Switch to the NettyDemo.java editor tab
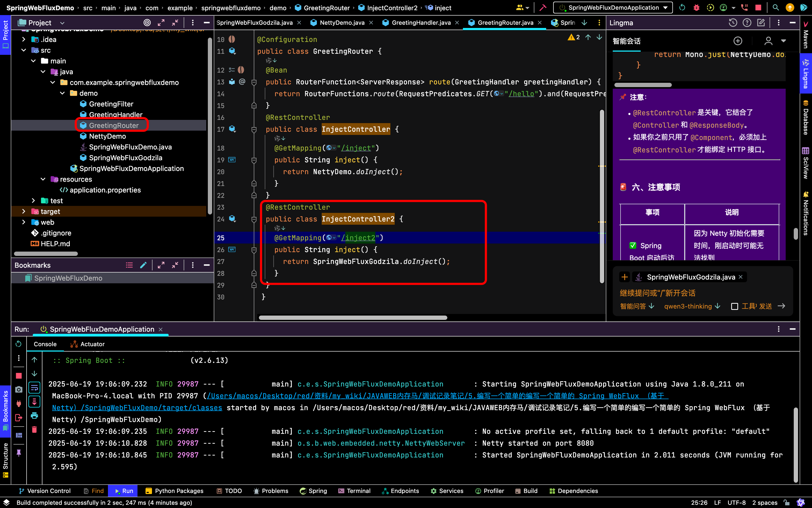Image resolution: width=812 pixels, height=508 pixels. click(x=342, y=23)
